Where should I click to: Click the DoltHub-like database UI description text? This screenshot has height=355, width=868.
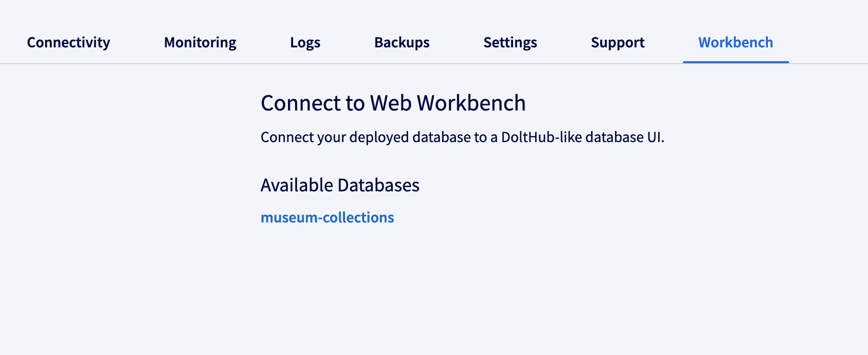462,137
